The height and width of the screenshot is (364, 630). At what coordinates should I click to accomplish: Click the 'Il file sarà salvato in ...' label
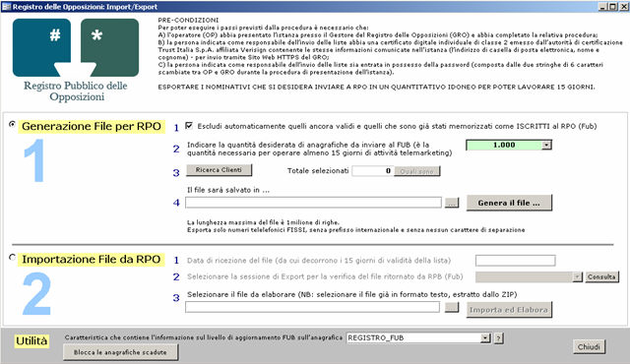(228, 190)
